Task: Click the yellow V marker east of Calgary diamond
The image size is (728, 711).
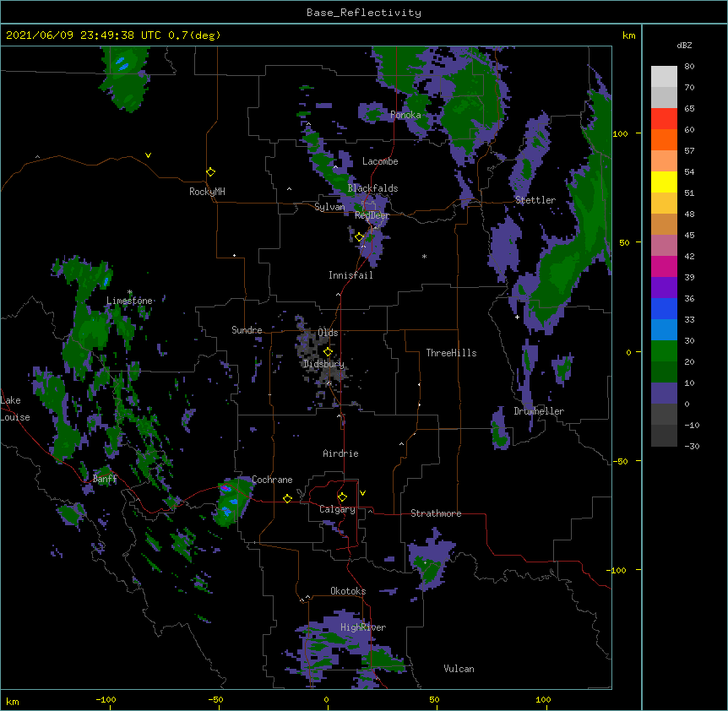Action: (x=362, y=493)
